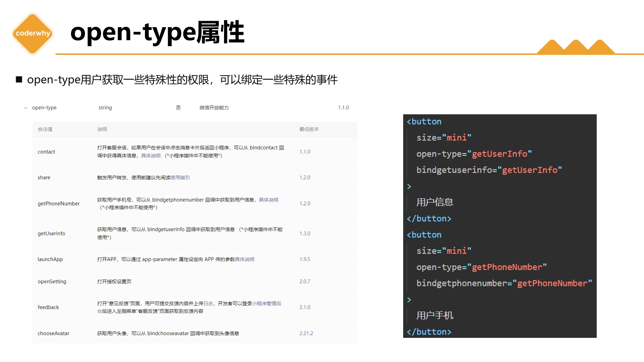The width and height of the screenshot is (644, 362).
Task: Click the bullet sentence about open-type权限
Action: click(x=182, y=80)
